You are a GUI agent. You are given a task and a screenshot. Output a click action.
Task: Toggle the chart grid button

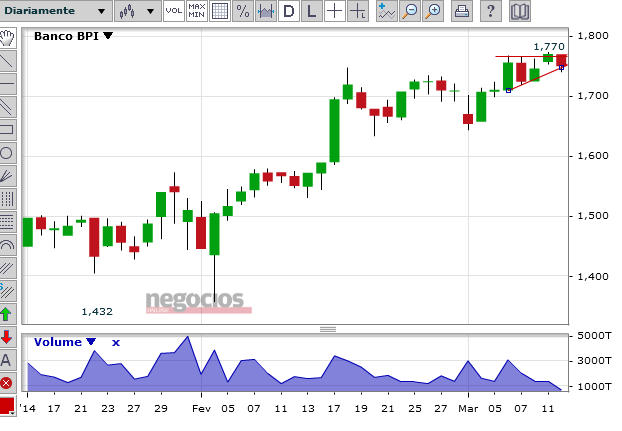220,11
